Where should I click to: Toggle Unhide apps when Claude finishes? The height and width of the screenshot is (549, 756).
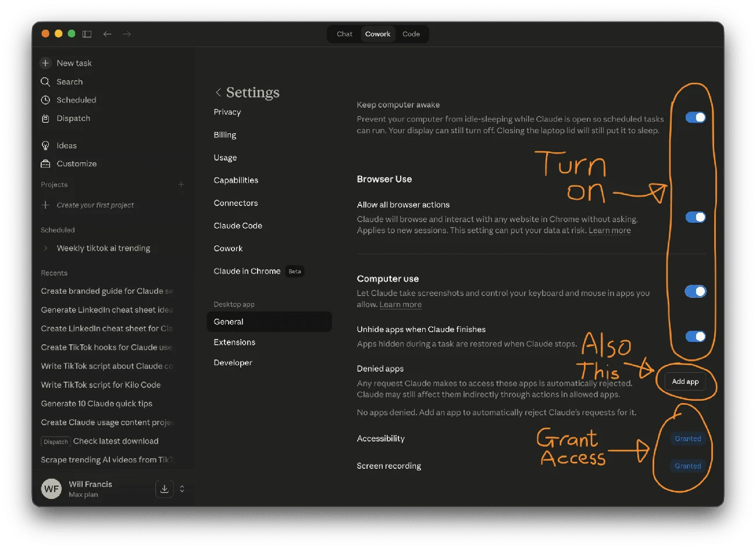pyautogui.click(x=696, y=336)
